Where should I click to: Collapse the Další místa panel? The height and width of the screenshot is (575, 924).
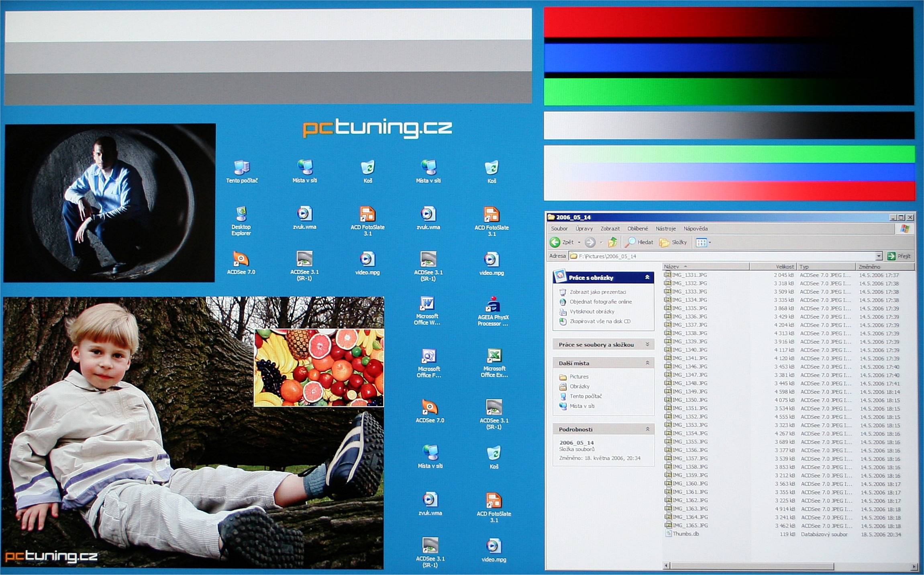tap(647, 363)
